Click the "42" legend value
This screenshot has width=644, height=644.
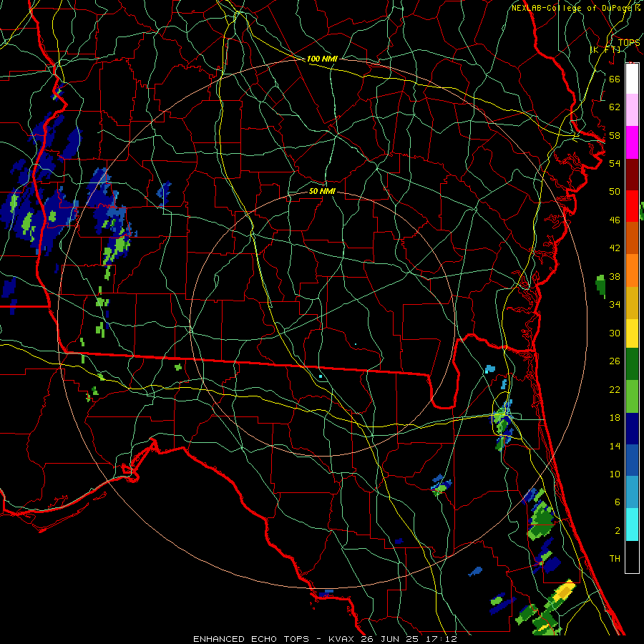[615, 248]
